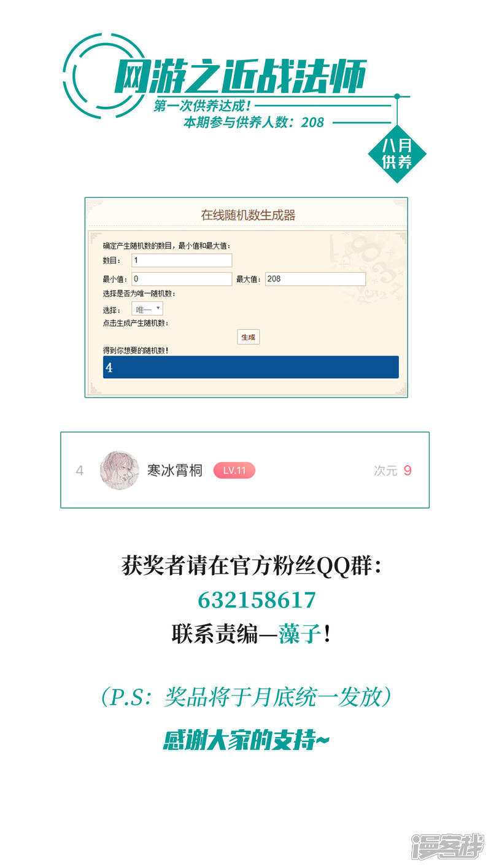Click the LV.11 level badge
This screenshot has width=491, height=868.
coord(234,471)
